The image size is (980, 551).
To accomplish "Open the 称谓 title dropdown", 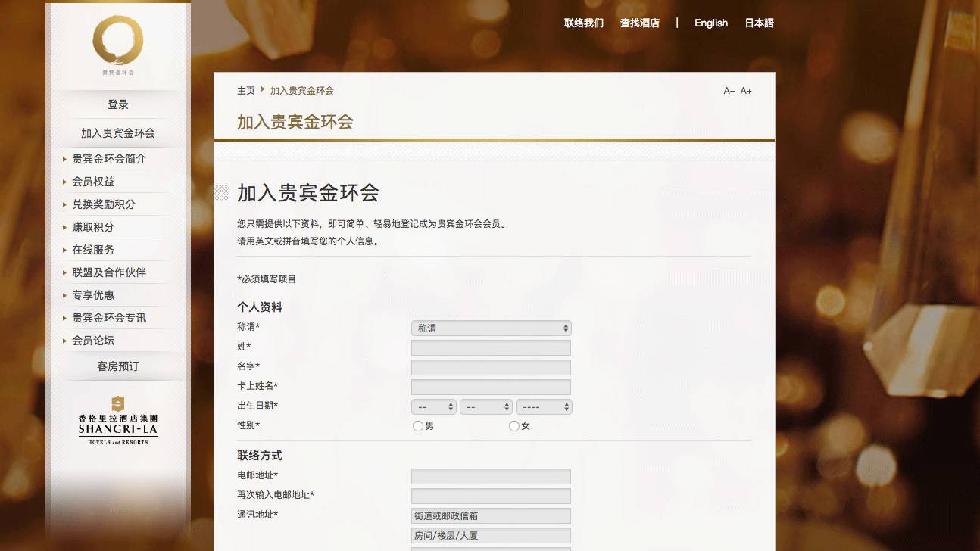I will (491, 328).
